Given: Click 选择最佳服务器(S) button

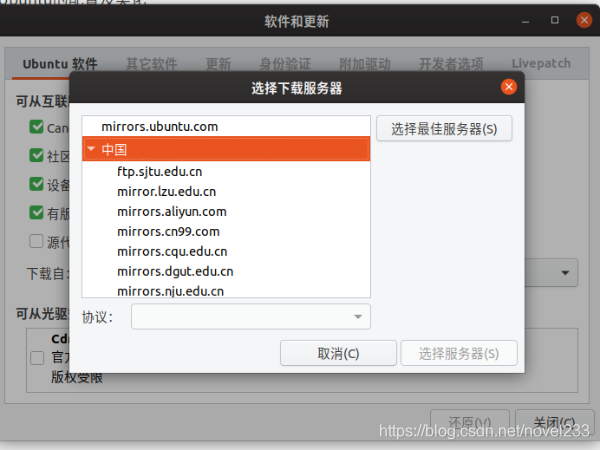Looking at the screenshot, I should pos(444,129).
